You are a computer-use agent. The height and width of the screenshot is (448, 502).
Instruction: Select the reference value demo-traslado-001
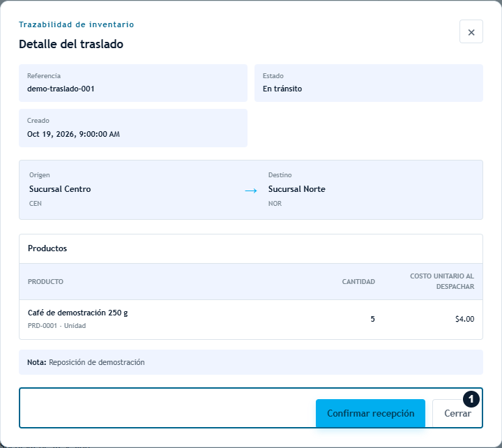click(61, 89)
